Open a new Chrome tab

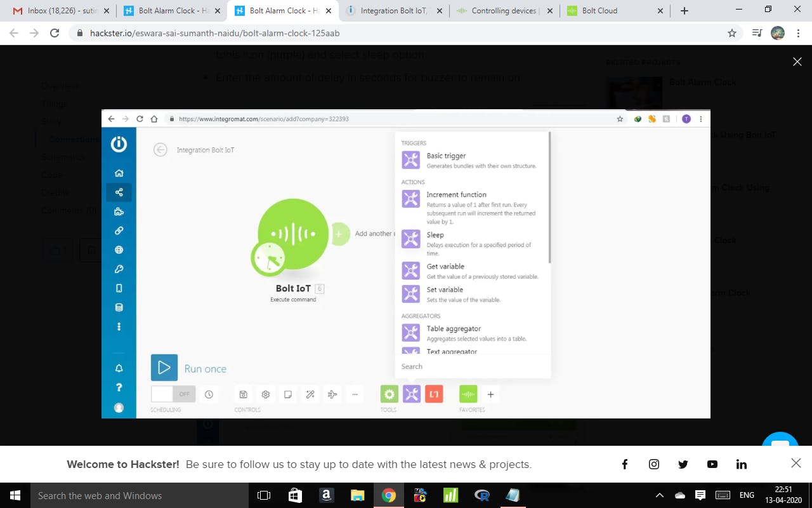pos(684,11)
